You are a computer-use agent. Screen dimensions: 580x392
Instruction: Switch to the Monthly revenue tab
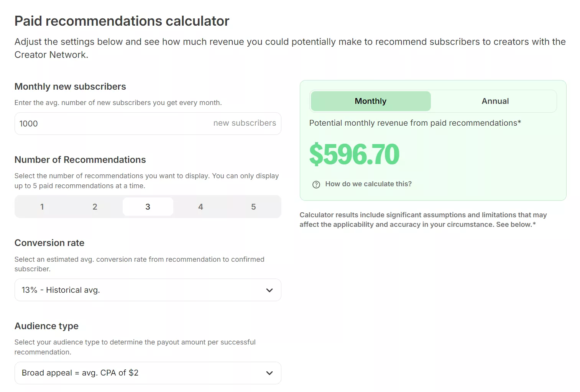pyautogui.click(x=370, y=101)
